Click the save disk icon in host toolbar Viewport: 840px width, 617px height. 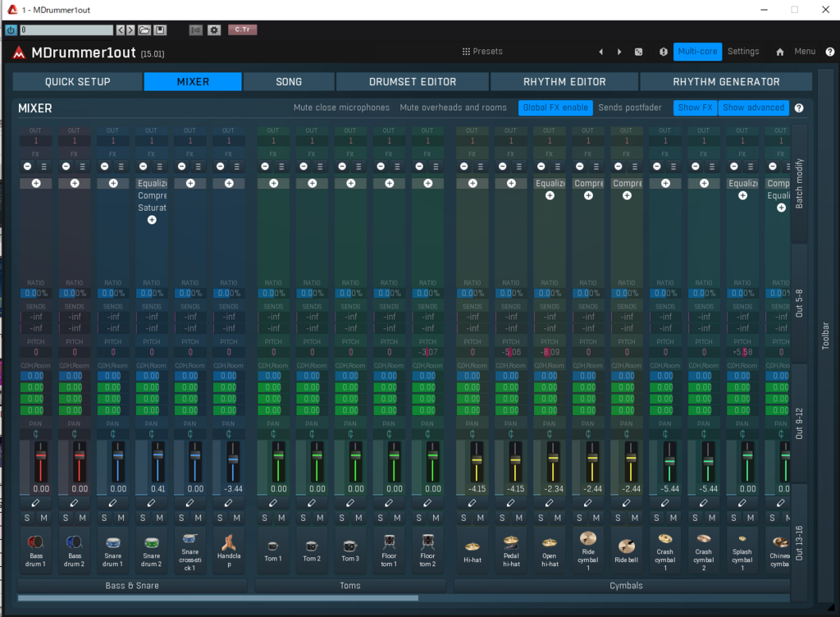(x=160, y=30)
